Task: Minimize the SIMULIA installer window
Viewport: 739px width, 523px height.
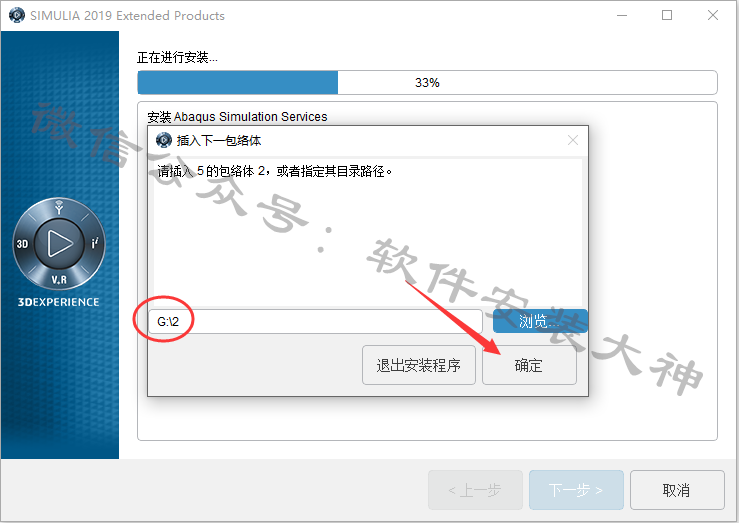Action: [622, 16]
